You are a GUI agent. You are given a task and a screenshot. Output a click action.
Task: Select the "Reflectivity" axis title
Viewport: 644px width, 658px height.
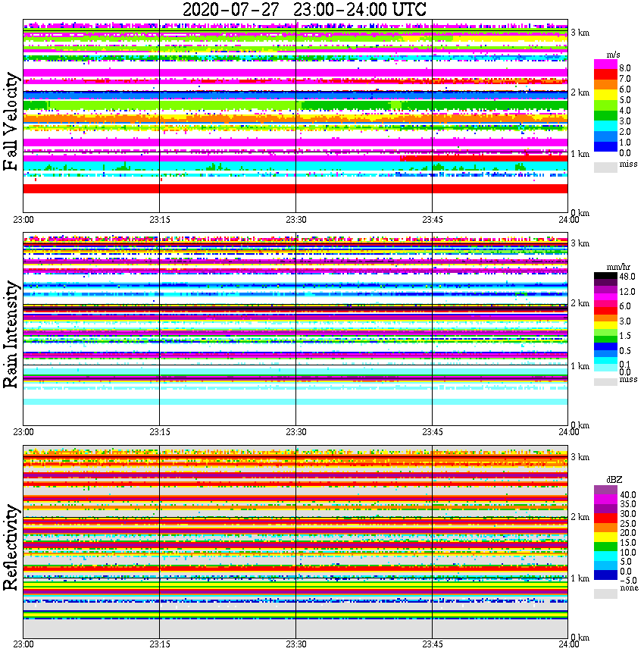coord(11,547)
